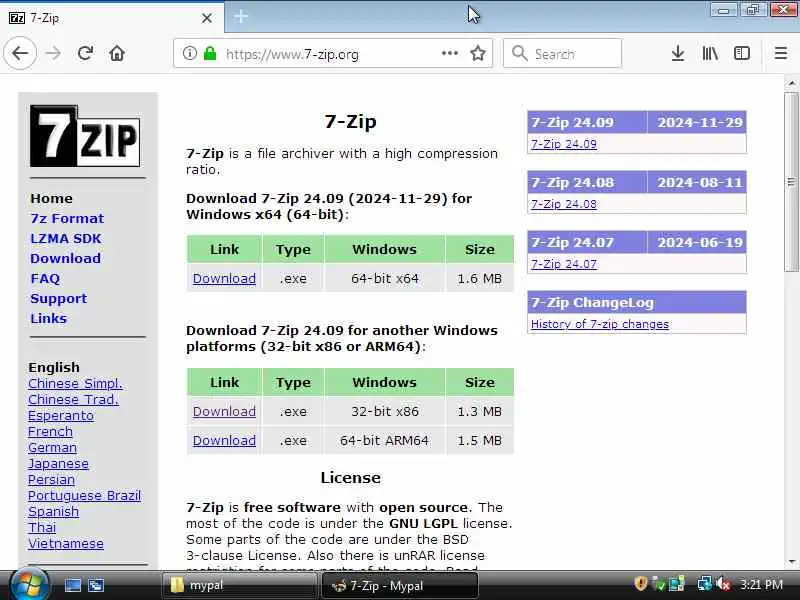The height and width of the screenshot is (600, 800).
Task: Open the browser home page icon
Action: point(117,53)
